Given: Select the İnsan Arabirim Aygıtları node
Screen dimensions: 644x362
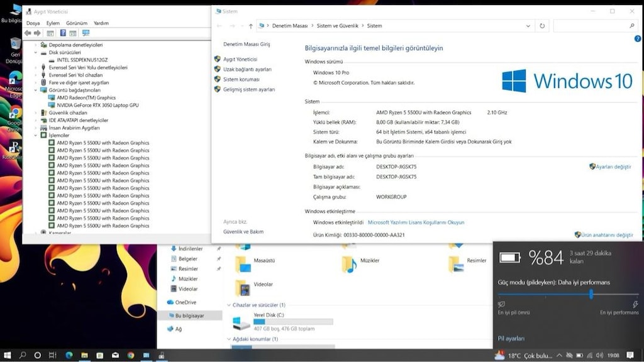Looking at the screenshot, I should click(74, 128).
